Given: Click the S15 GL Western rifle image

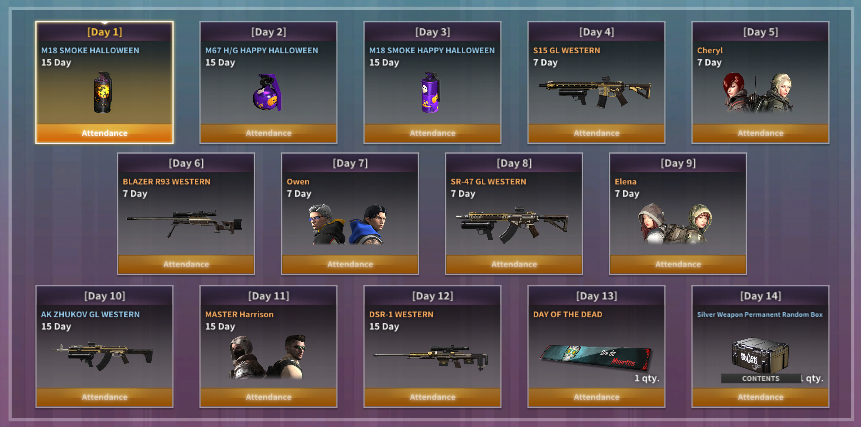Looking at the screenshot, I should tap(596, 91).
